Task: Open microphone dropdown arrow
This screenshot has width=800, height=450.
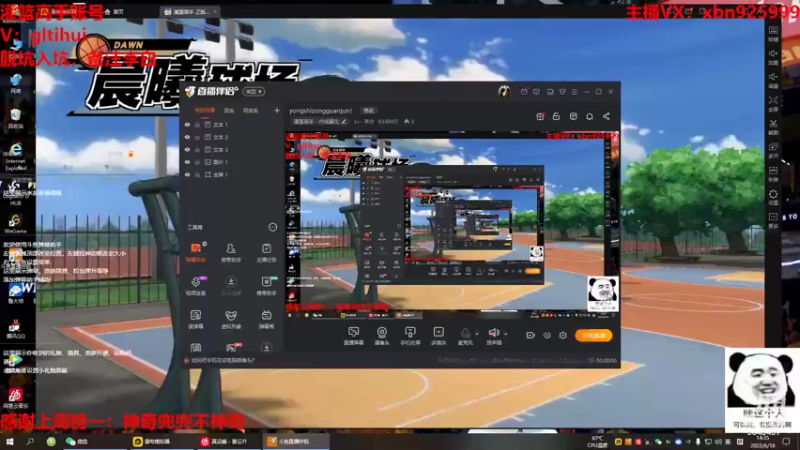Action: 477,334
